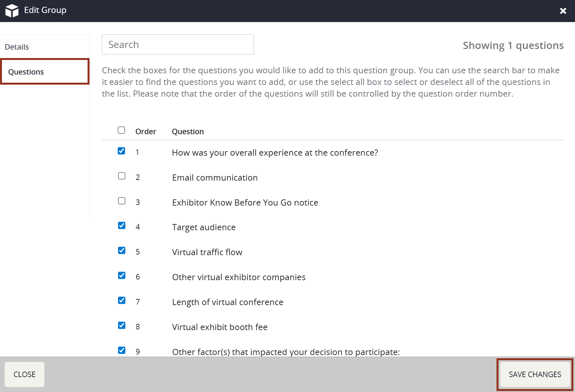Image resolution: width=575 pixels, height=392 pixels.
Task: Uncheck the Target audience checkbox
Action: click(122, 225)
